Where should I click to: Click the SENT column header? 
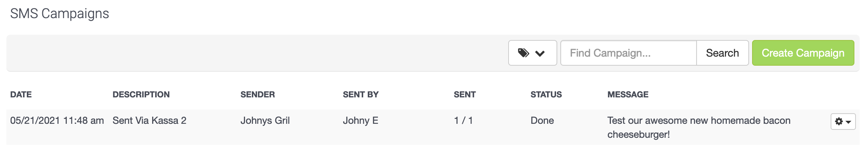pyautogui.click(x=465, y=94)
